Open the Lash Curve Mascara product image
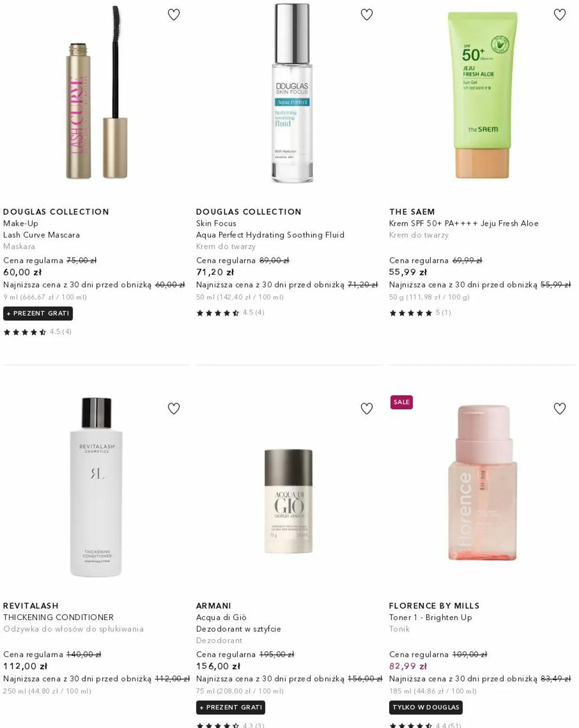Image resolution: width=579 pixels, height=728 pixels. pyautogui.click(x=96, y=93)
